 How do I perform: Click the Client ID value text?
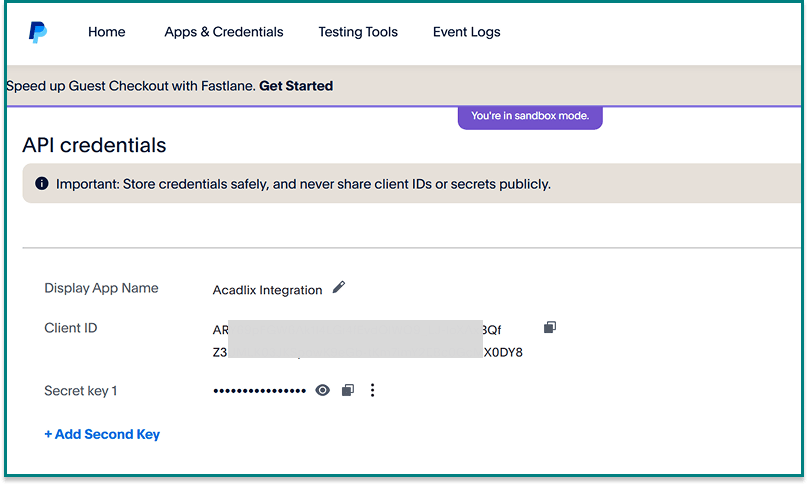[367, 340]
